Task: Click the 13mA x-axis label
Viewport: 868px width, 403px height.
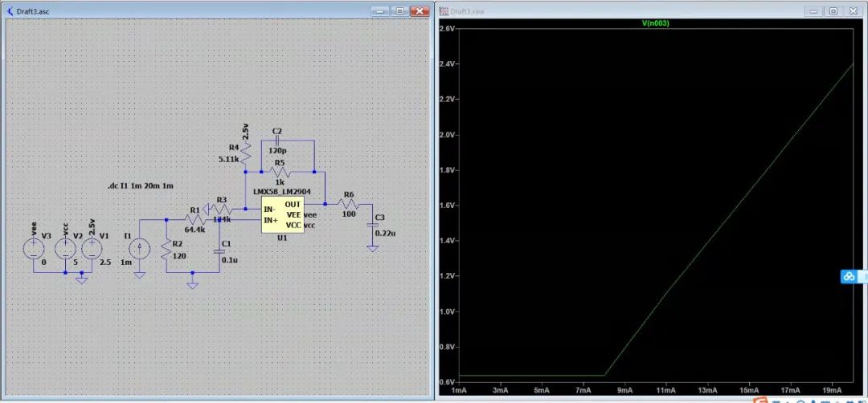Action: pyautogui.click(x=707, y=390)
